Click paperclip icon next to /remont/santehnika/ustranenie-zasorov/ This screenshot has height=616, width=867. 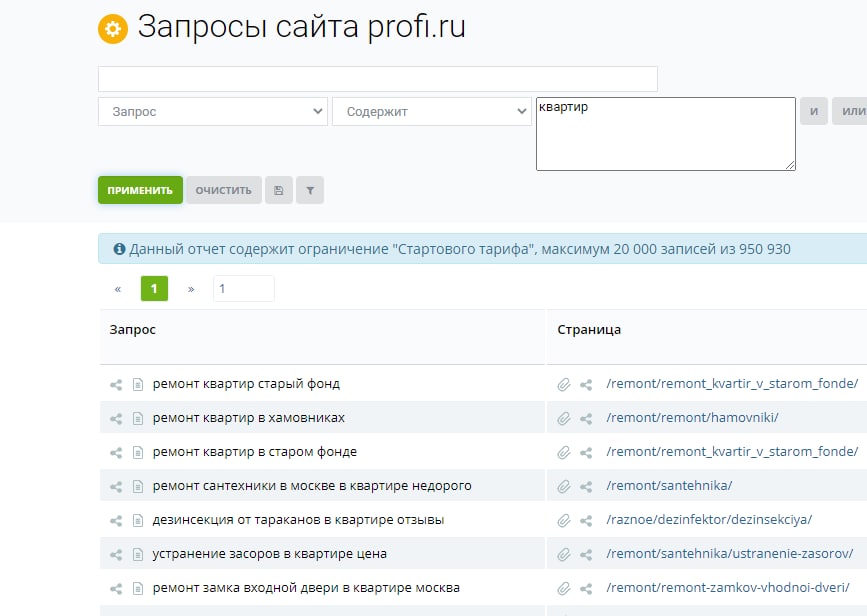coord(563,555)
